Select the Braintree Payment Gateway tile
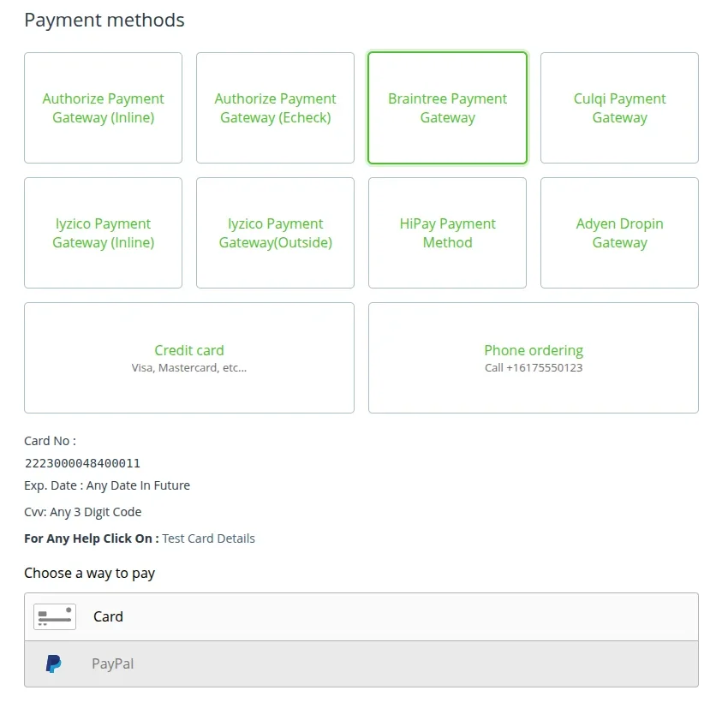 point(447,108)
